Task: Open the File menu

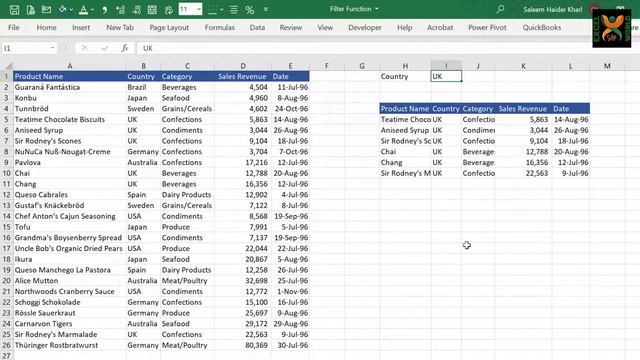Action: click(13, 27)
